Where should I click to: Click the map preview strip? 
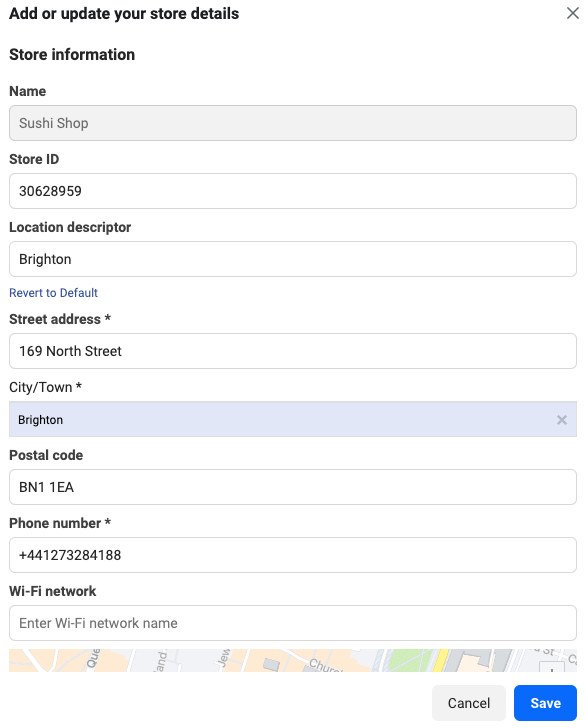(293, 661)
